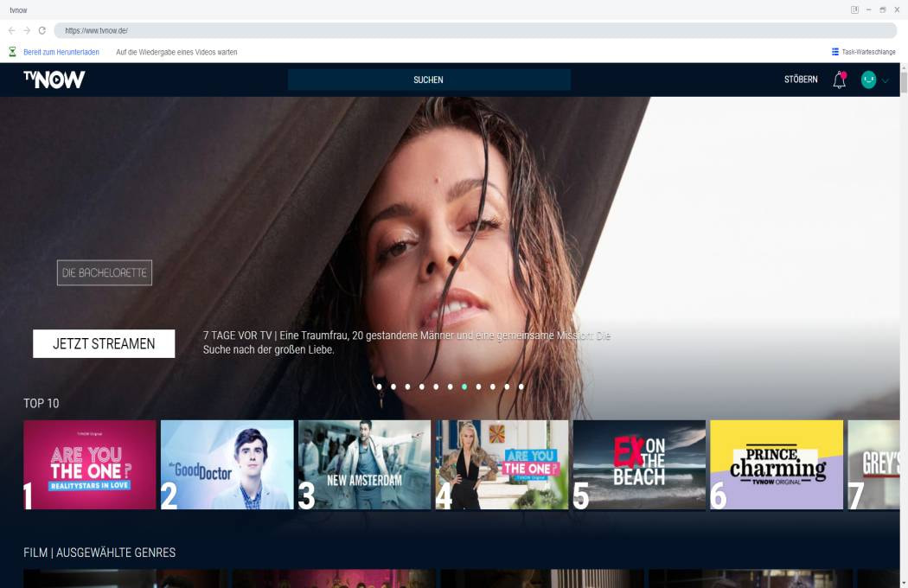Click the SUCHEN search field
Screen dimensions: 908x588
(x=429, y=80)
